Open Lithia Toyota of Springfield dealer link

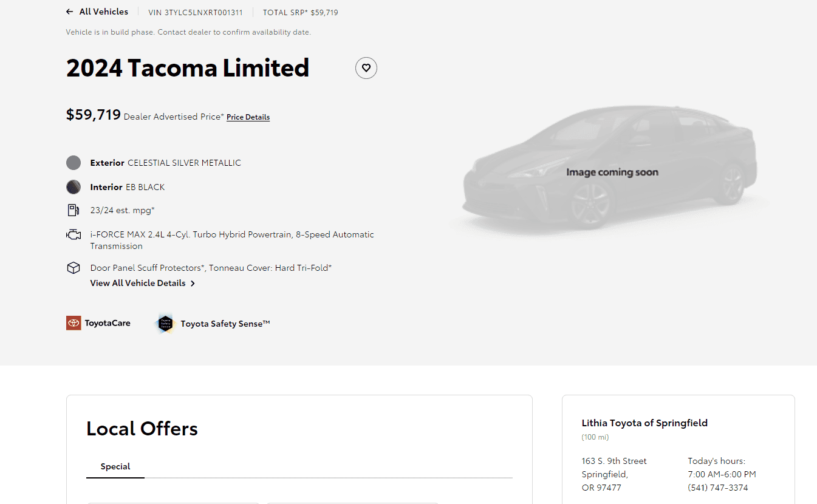pyautogui.click(x=644, y=423)
